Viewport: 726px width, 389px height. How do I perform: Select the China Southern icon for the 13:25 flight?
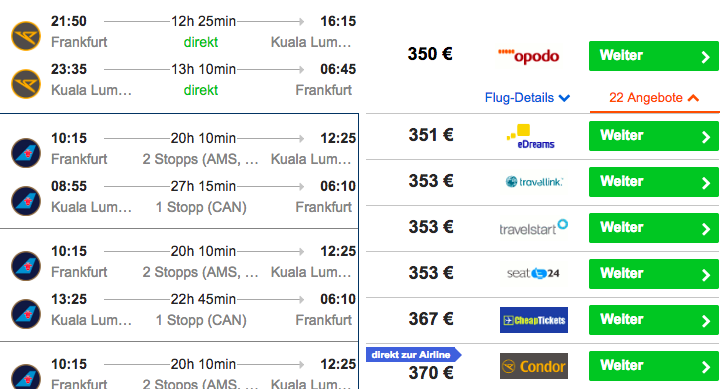point(26,314)
